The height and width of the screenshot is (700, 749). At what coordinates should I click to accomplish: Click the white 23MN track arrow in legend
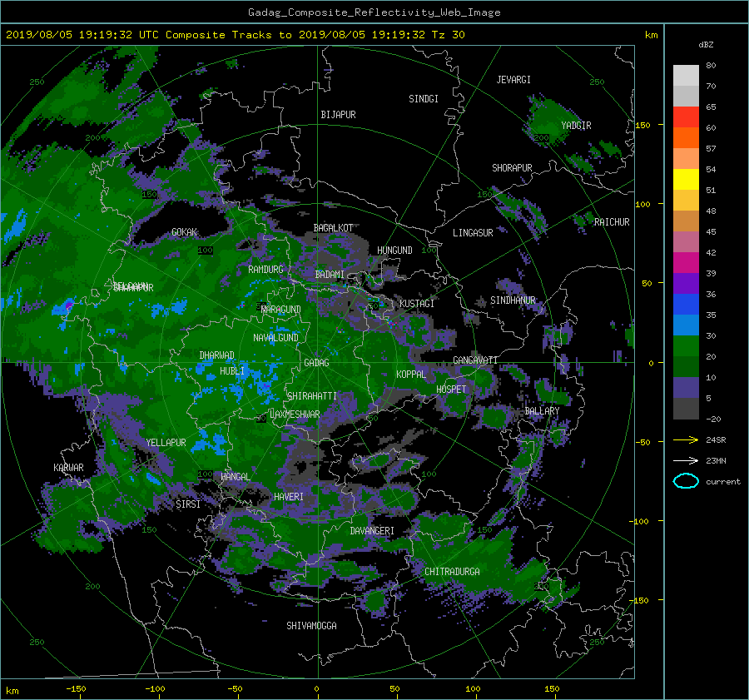tap(686, 460)
